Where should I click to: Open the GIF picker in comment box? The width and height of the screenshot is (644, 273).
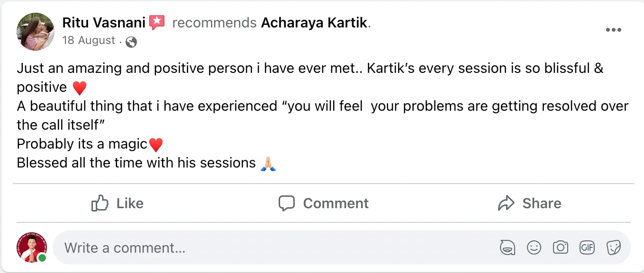pos(587,247)
